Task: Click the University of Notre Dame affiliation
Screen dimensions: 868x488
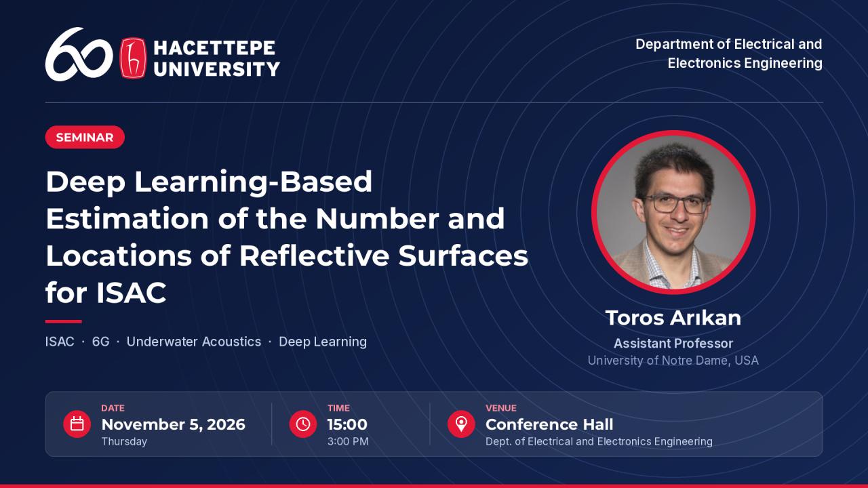Action: pyautogui.click(x=673, y=361)
